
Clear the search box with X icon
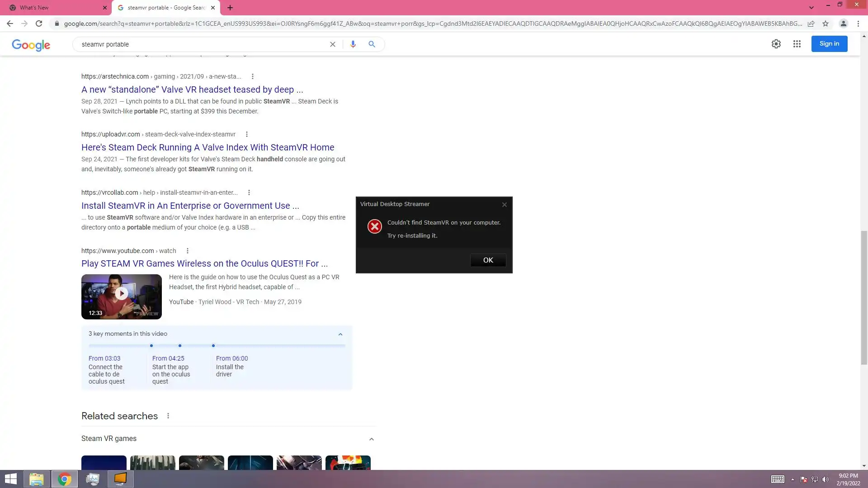point(333,44)
